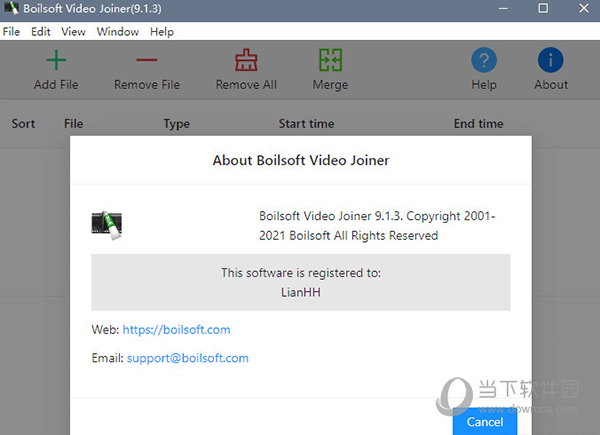600x435 pixels.
Task: Open Help via question mark icon
Action: pos(484,60)
